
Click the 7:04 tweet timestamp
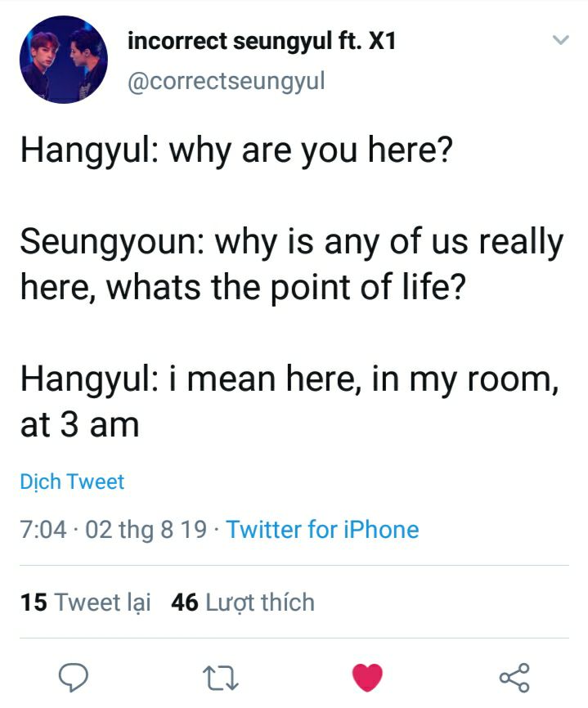43,529
